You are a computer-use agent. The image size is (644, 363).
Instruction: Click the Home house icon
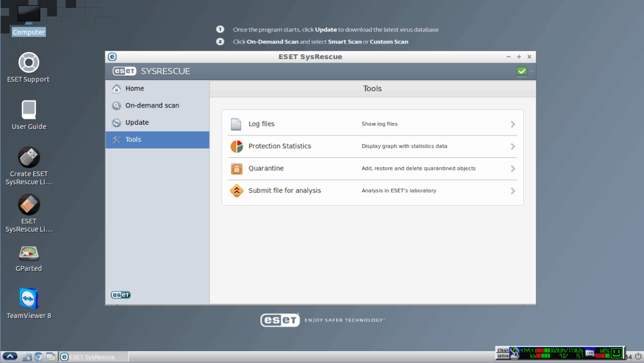click(117, 88)
